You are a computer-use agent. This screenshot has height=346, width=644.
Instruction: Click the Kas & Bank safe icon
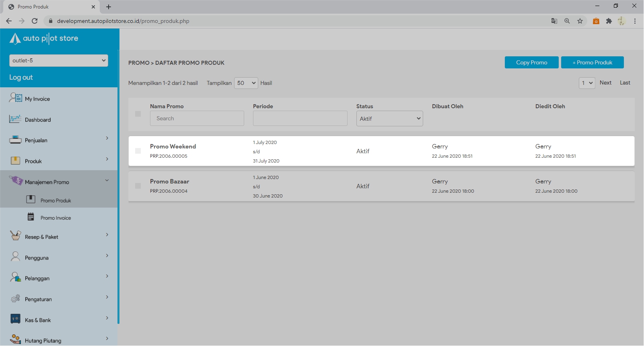(x=15, y=319)
